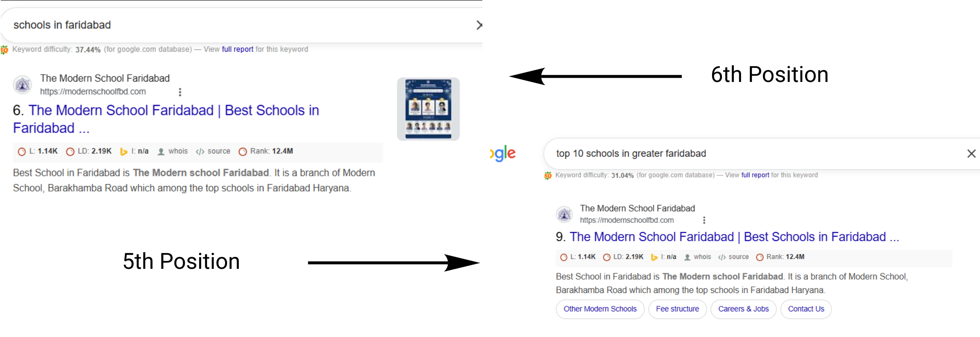Image resolution: width=980 pixels, height=337 pixels.
Task: Clear the 'schools in faridabad' search box
Action: point(479,25)
